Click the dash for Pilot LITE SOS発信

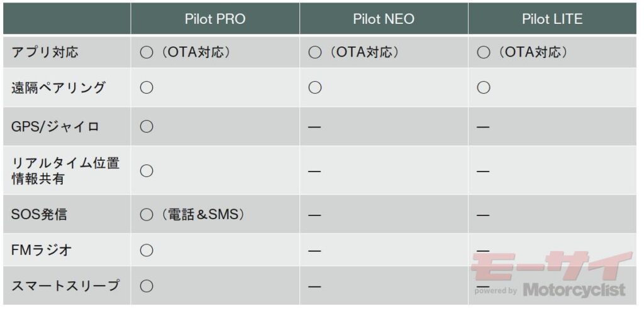click(x=484, y=215)
